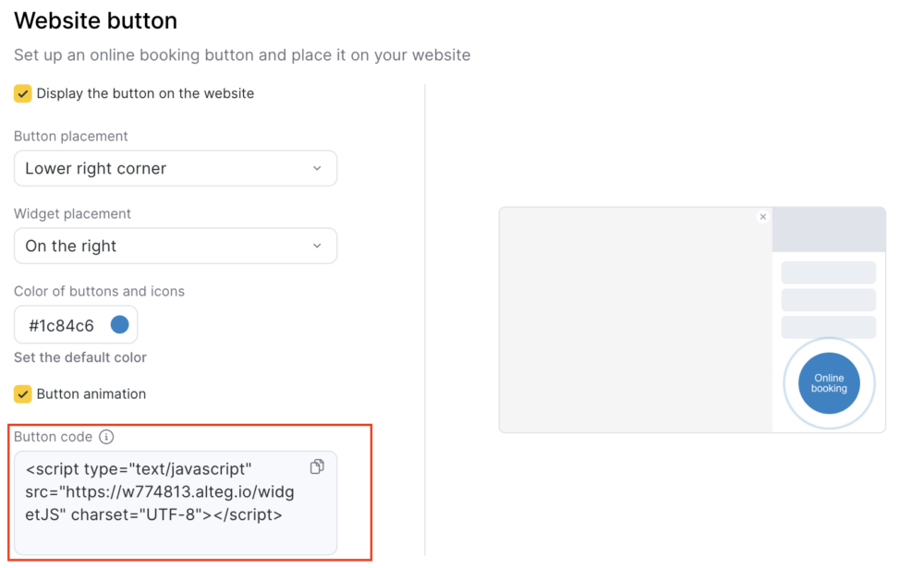Click the first placeholder bar in widget preview
Viewport: 924px width, 568px height.
click(x=829, y=272)
